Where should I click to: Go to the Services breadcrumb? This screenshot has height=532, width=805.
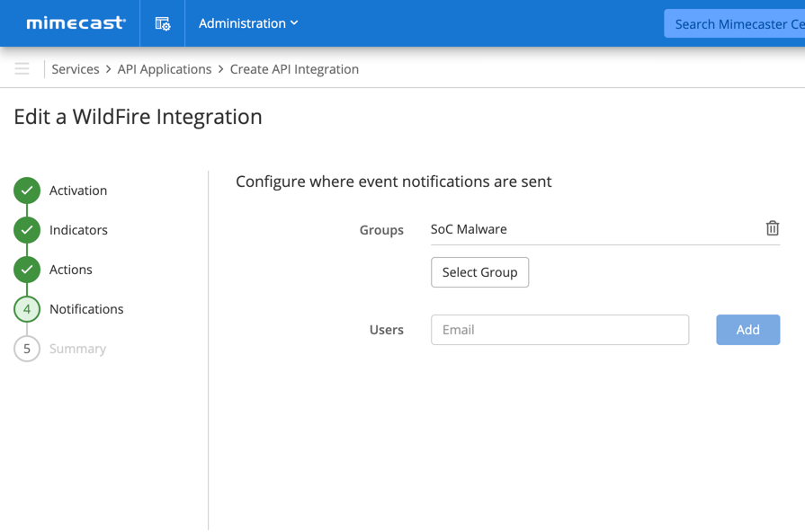[x=76, y=69]
